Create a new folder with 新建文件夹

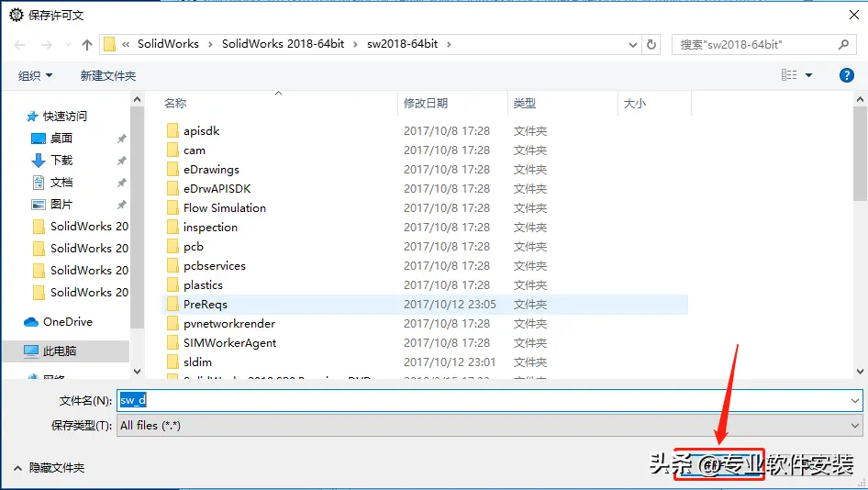[x=108, y=76]
